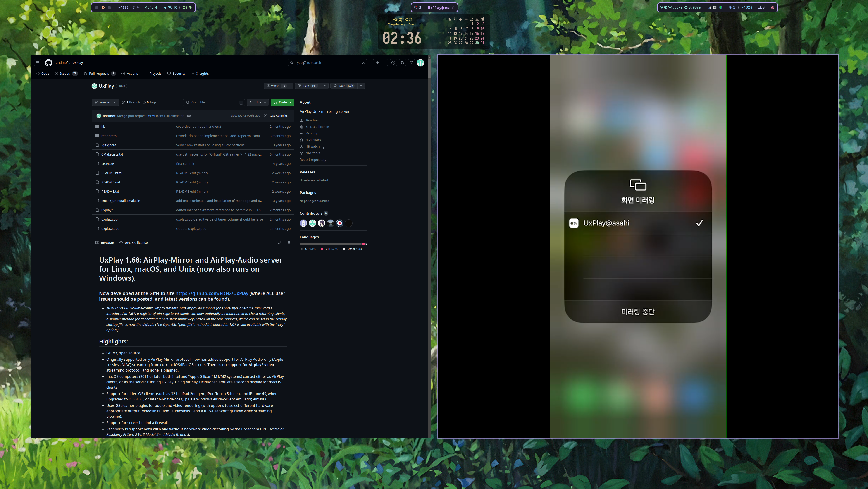Switch to the Issues tab
Image resolution: width=868 pixels, height=489 pixels.
(x=65, y=74)
